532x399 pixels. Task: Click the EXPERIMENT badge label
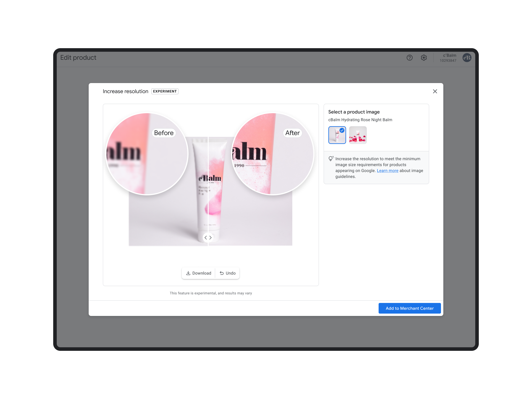pos(165,91)
